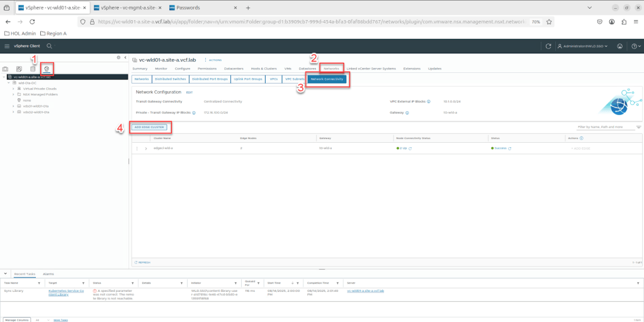Image resolution: width=644 pixels, height=322 pixels.
Task: Open the Storage inventory view icon
Action: (33, 69)
